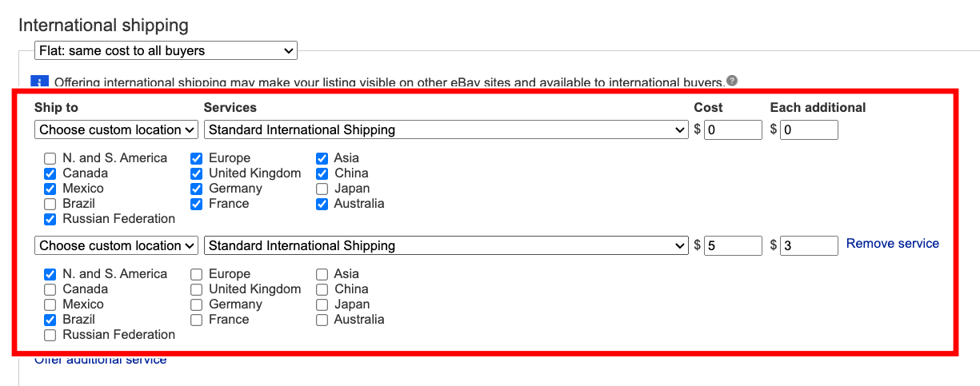Click the Cost field showing 5
980x386 pixels.
(x=733, y=245)
